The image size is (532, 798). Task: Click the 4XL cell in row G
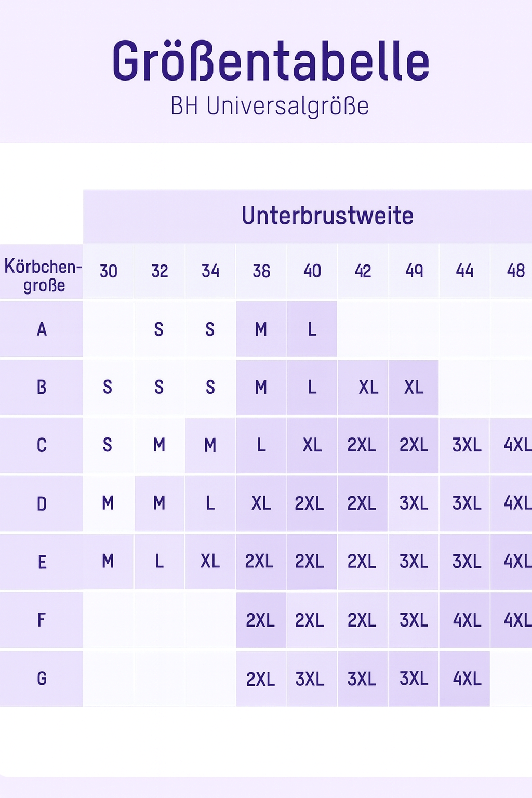467,679
